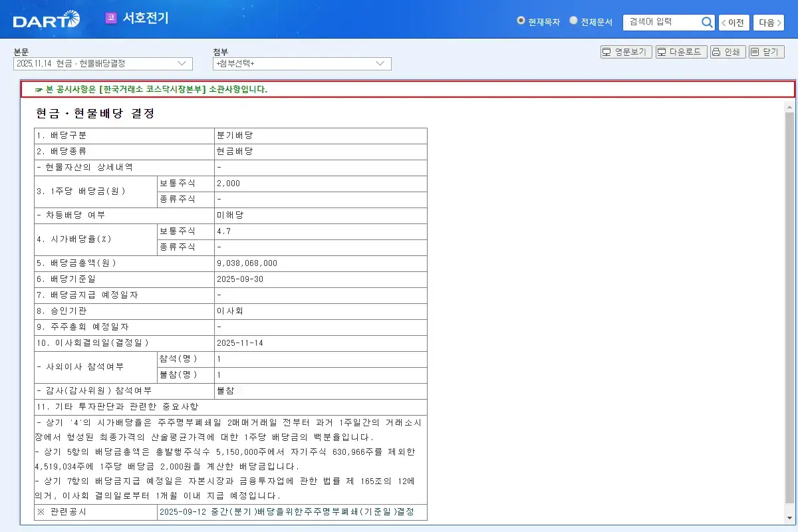The image size is (798, 532).
Task: Click the label ※ 관련공시
Action: 62,512
